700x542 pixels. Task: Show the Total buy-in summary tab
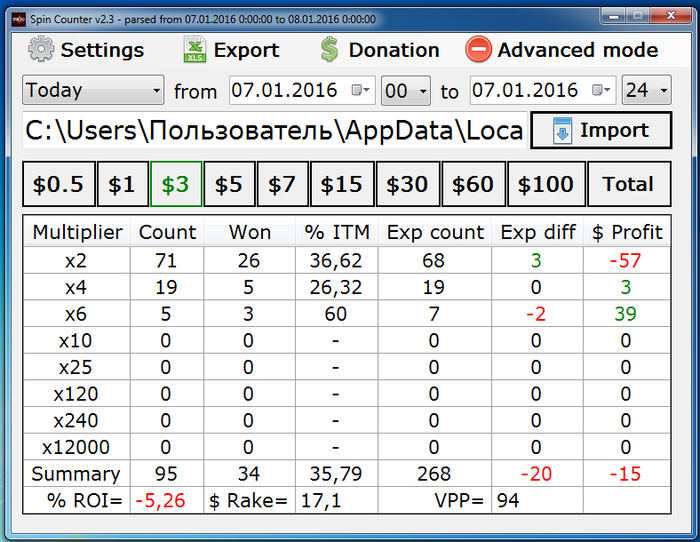click(x=628, y=184)
